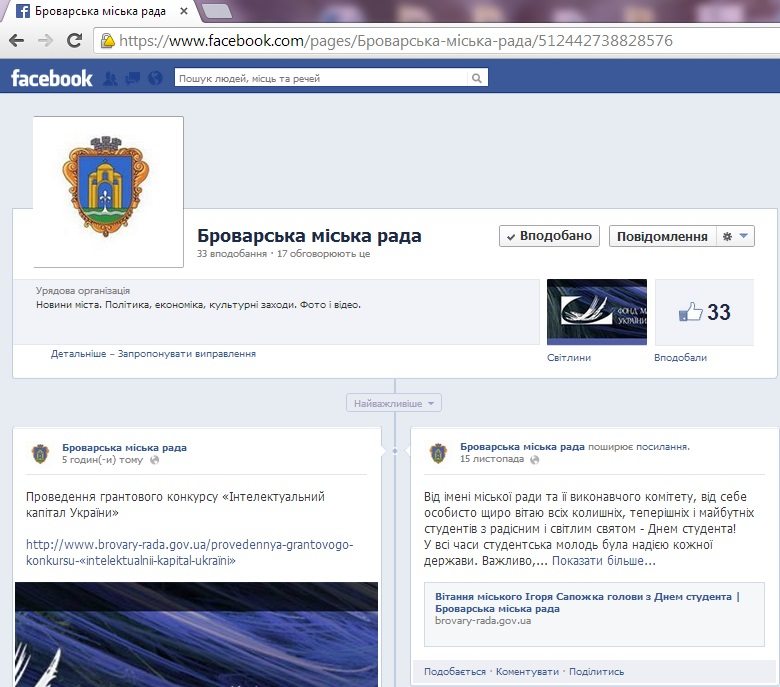Open the Детальніше link
The height and width of the screenshot is (687, 780).
click(x=79, y=354)
